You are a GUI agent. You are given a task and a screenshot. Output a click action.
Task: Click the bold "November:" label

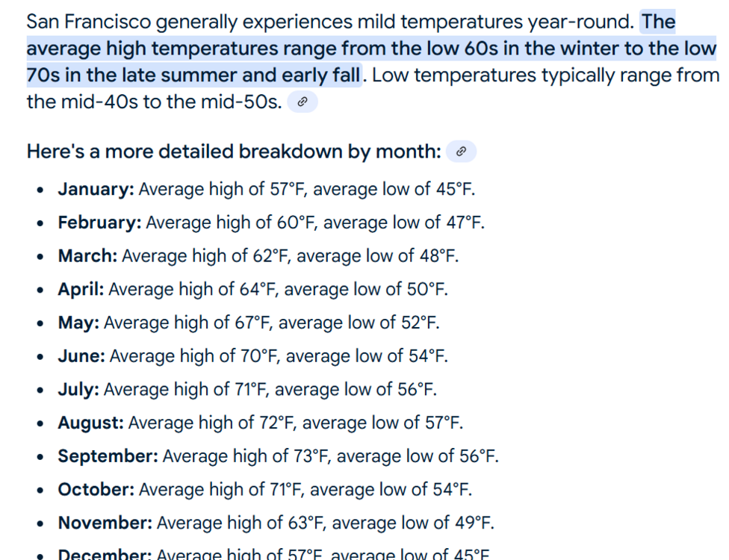tap(105, 523)
